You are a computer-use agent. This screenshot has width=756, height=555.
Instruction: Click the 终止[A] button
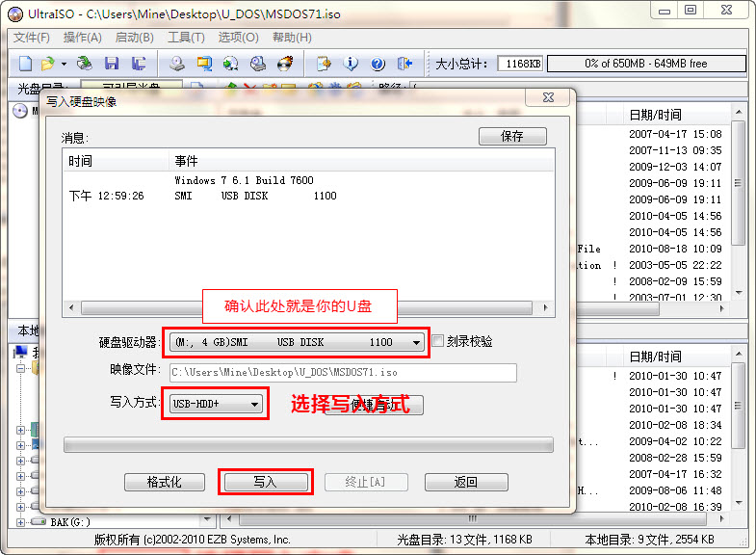[x=366, y=482]
